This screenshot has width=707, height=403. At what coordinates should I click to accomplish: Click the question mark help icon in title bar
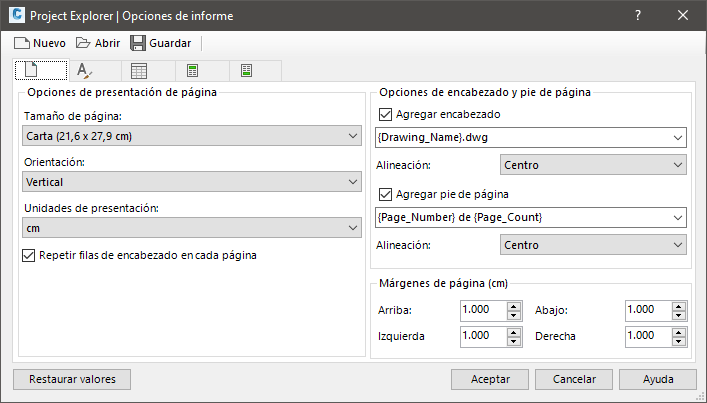(x=638, y=15)
